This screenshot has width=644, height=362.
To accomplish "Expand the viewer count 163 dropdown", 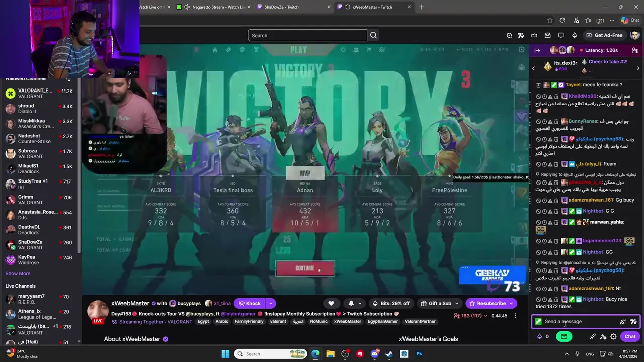I will point(487,316).
